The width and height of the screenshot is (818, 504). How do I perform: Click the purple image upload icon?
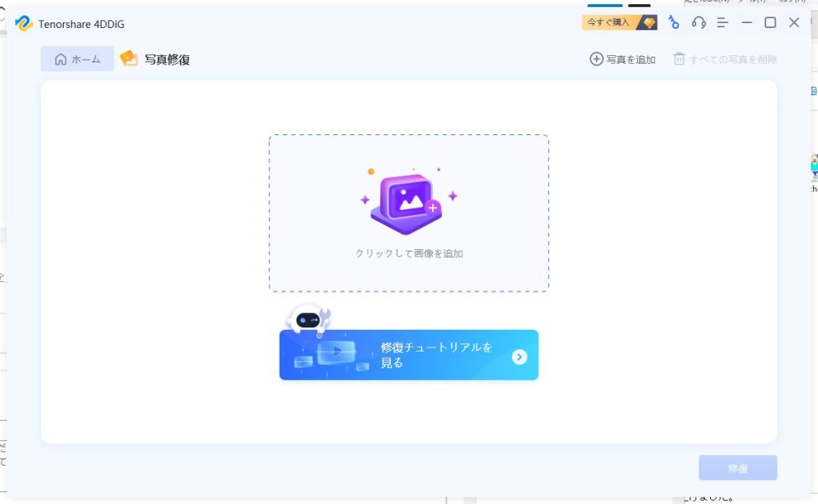tap(407, 203)
